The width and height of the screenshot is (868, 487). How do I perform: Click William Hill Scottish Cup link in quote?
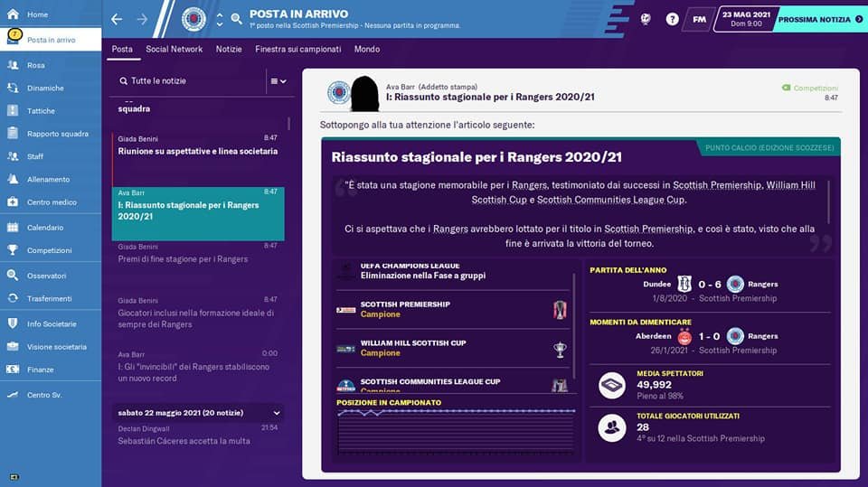[x=643, y=192]
